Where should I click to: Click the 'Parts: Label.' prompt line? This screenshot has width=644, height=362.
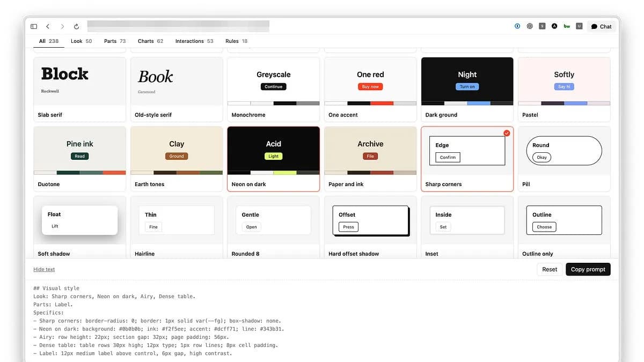53,305
